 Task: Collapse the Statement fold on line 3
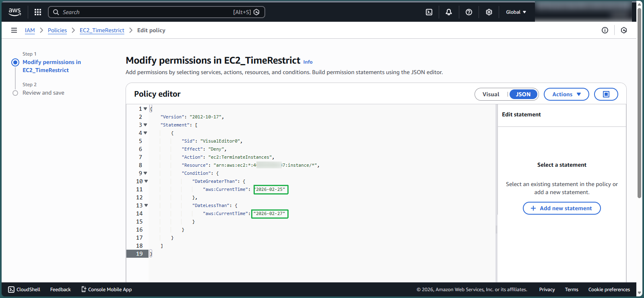coord(145,125)
